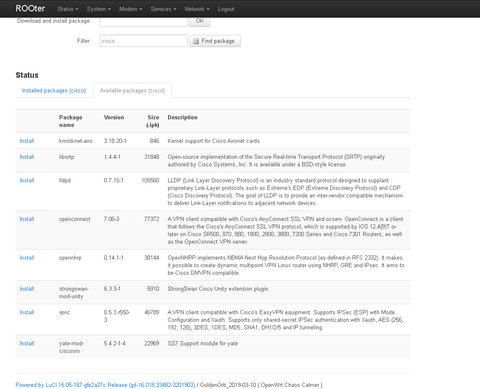480x389 pixels.
Task: Install the strongswan-mod-unity package
Action: pos(27,289)
